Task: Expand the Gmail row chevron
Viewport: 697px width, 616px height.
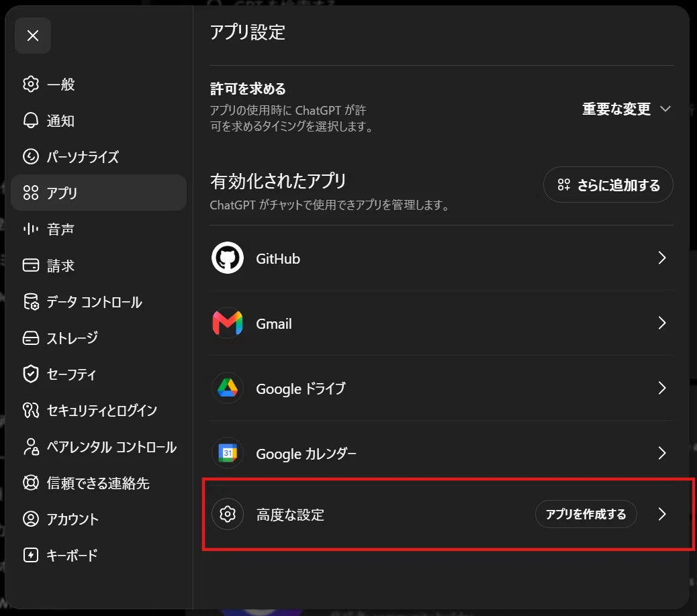Action: click(x=662, y=323)
